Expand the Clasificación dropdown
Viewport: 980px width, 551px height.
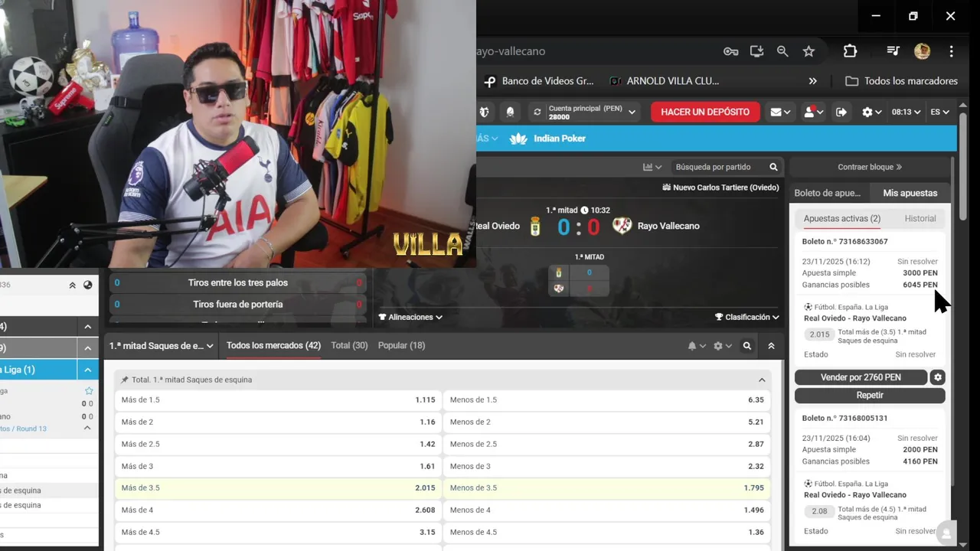point(747,317)
